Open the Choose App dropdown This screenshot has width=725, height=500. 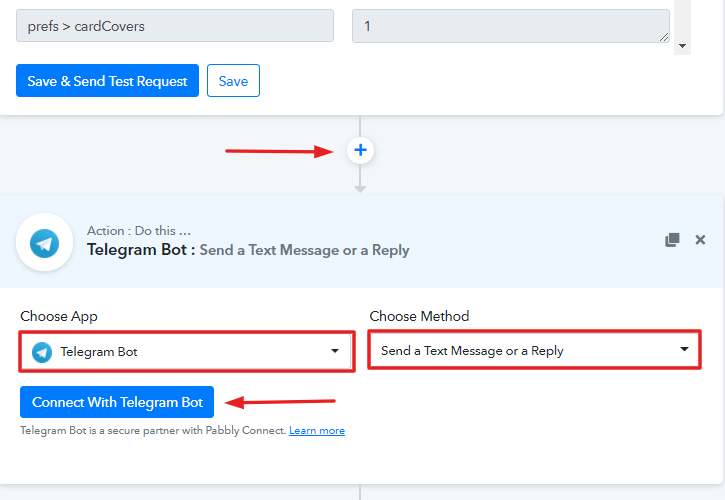pyautogui.click(x=187, y=352)
